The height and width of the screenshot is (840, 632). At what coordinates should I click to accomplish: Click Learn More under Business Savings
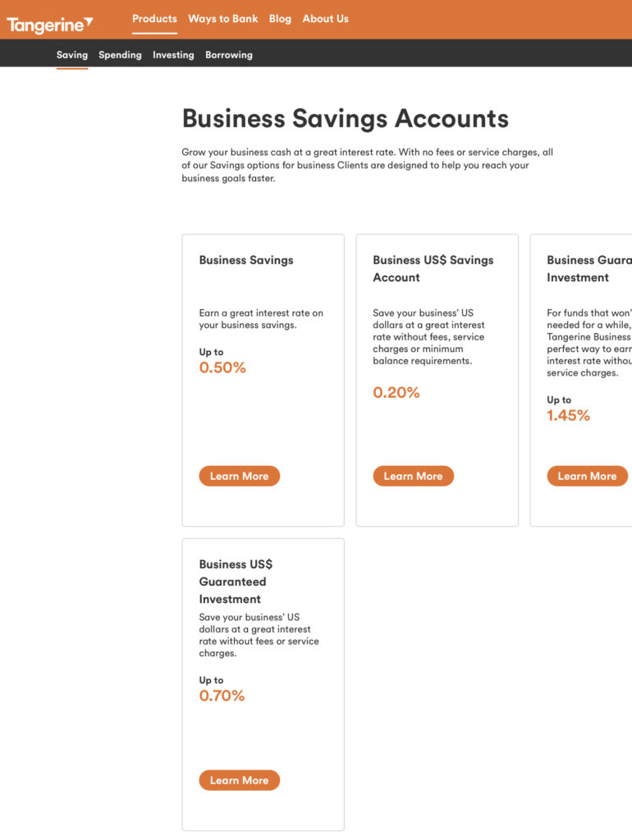239,476
